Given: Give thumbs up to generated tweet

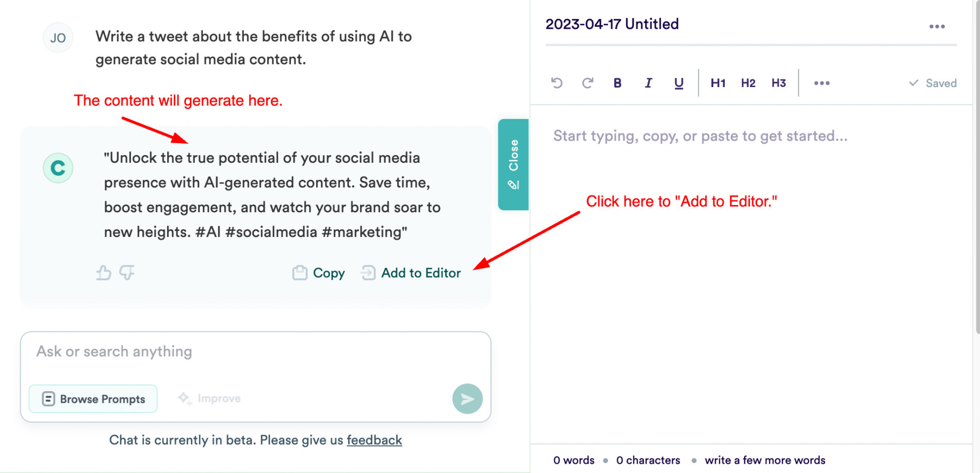Looking at the screenshot, I should point(104,272).
